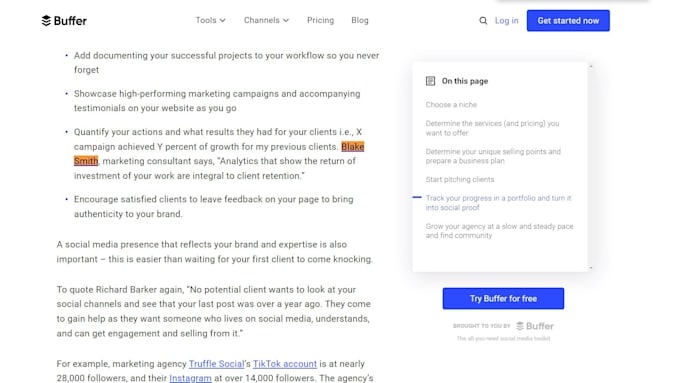
Task: Open the Instagram link
Action: click(190, 378)
